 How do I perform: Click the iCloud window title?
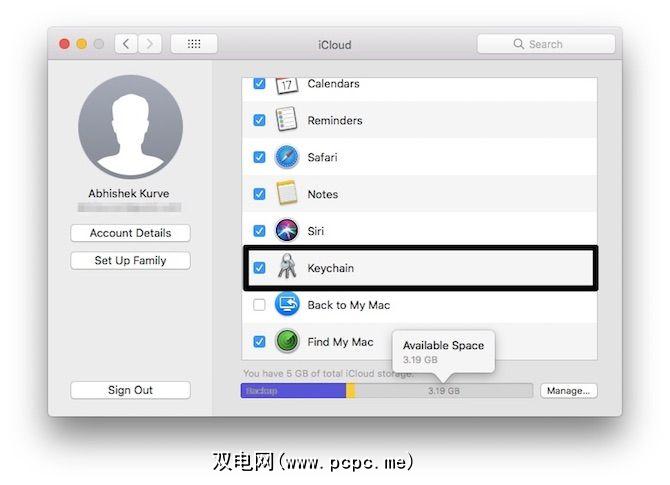tap(335, 45)
